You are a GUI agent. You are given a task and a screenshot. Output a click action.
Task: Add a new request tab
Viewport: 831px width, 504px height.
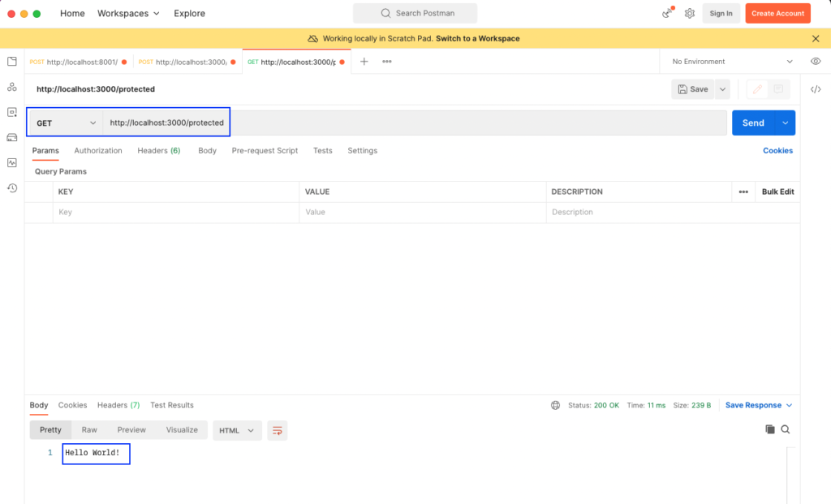point(364,62)
